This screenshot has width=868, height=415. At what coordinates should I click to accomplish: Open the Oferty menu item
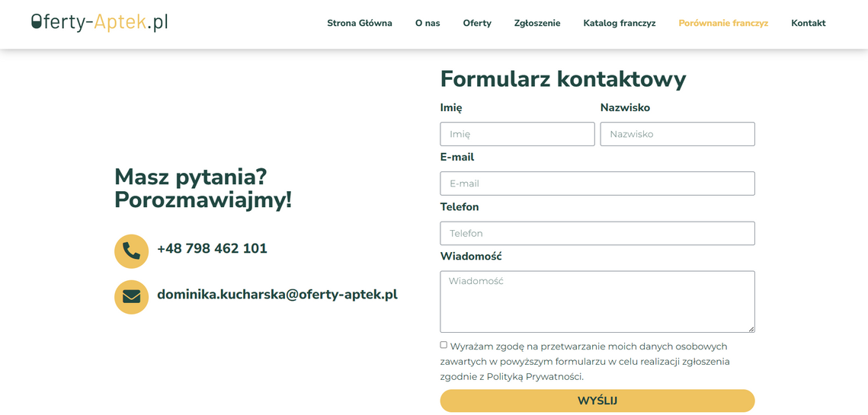click(x=477, y=23)
